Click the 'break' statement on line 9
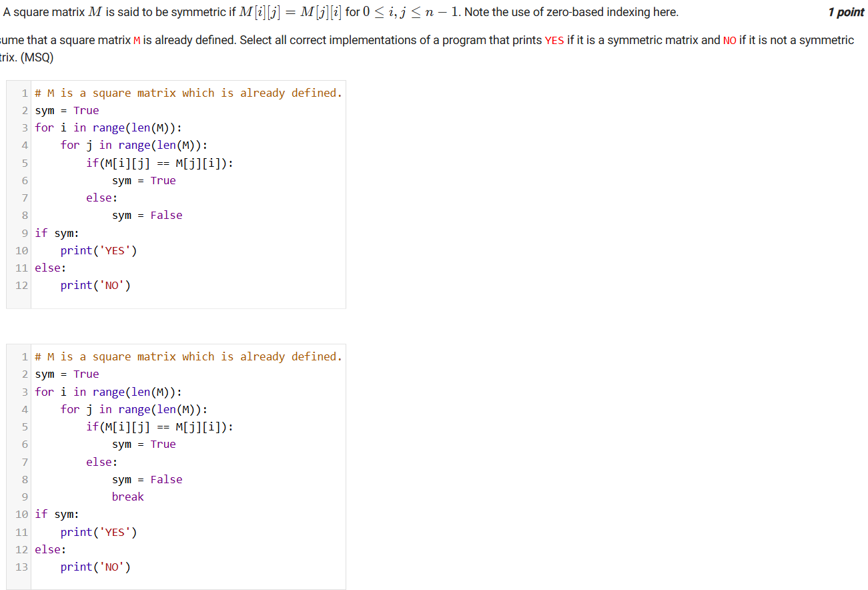Image resolution: width=868 pixels, height=590 pixels. (127, 497)
